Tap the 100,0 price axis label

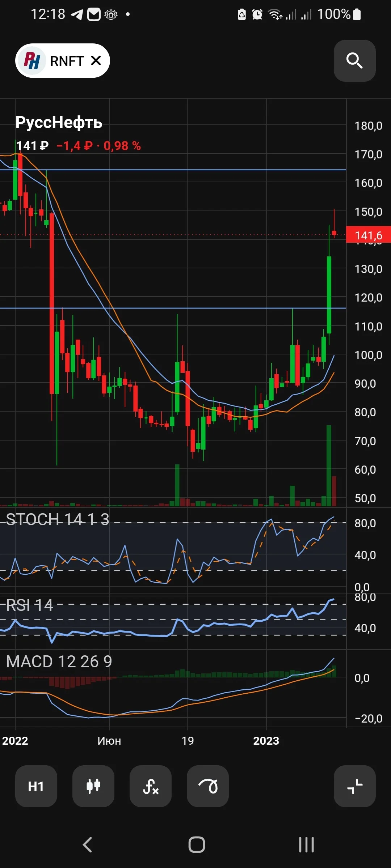pyautogui.click(x=369, y=355)
